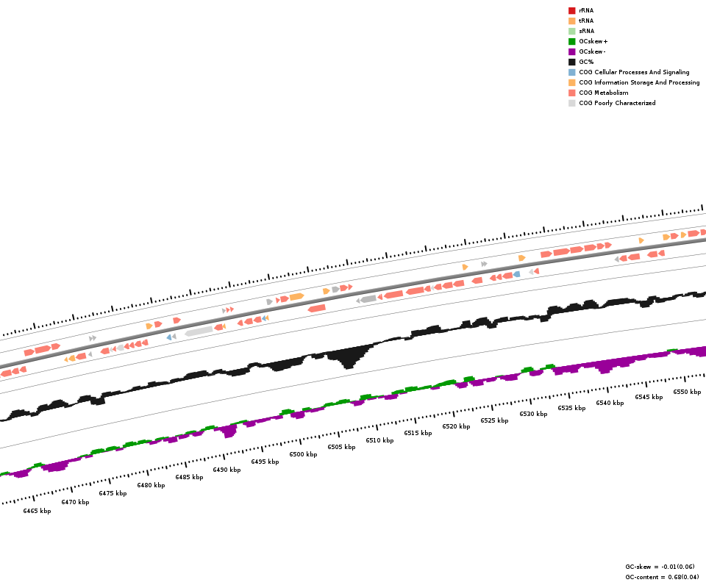Click the green GCskew+ legend swatch
The image size is (706, 588).
(571, 41)
